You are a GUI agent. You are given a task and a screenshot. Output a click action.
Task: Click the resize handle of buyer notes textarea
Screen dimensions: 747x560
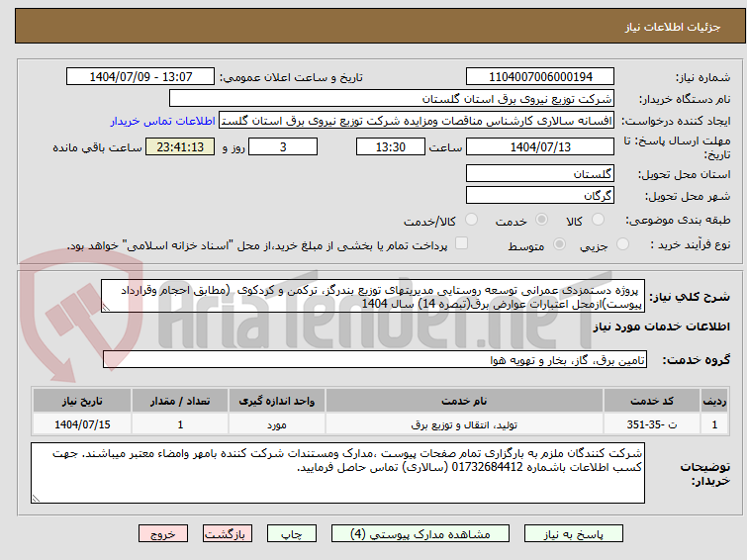[x=37, y=498]
